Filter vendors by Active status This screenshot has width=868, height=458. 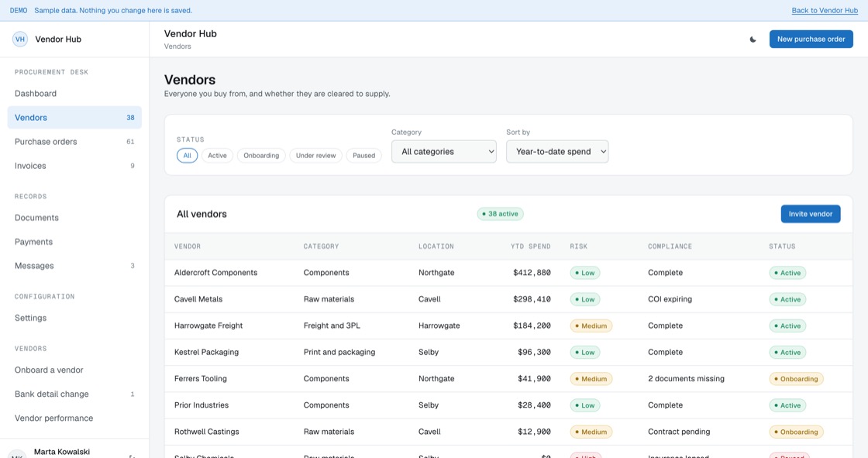217,156
